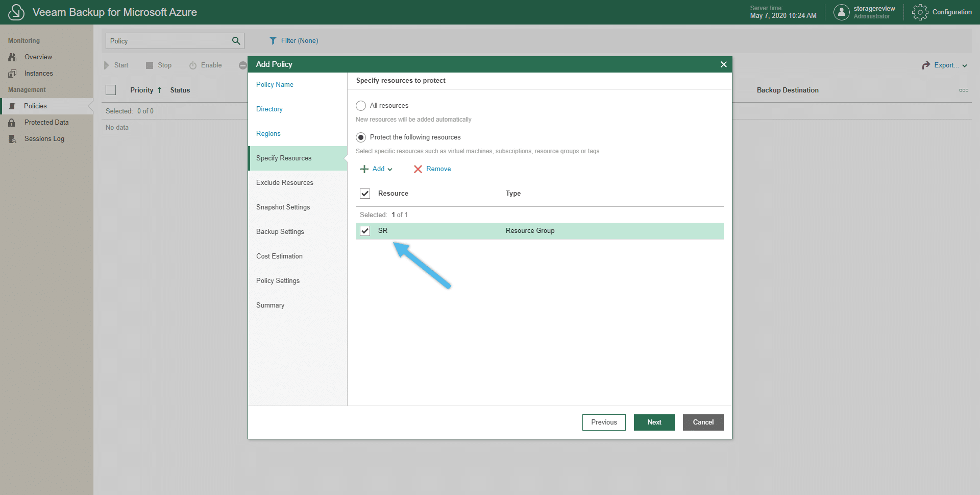980x495 pixels.
Task: Click the search magnifier icon
Action: (236, 41)
